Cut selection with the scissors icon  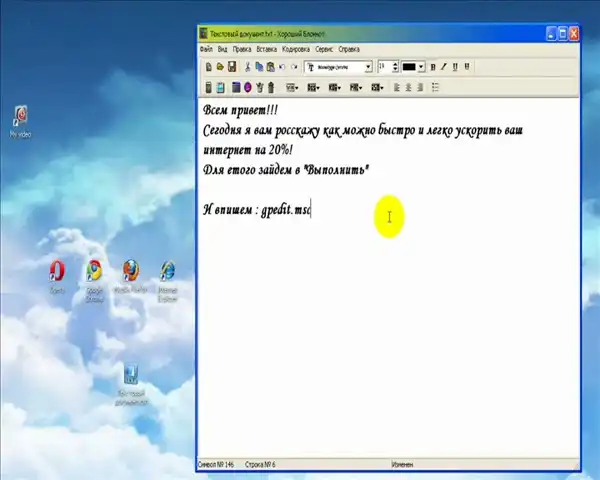point(248,67)
